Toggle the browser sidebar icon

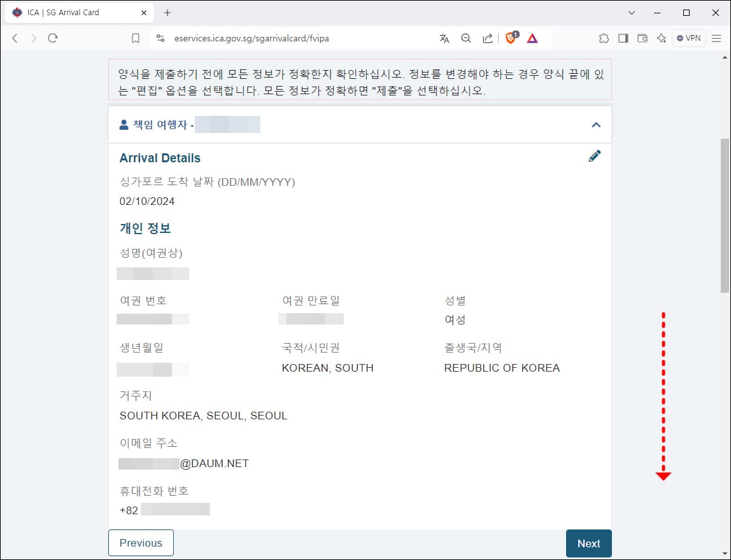623,38
